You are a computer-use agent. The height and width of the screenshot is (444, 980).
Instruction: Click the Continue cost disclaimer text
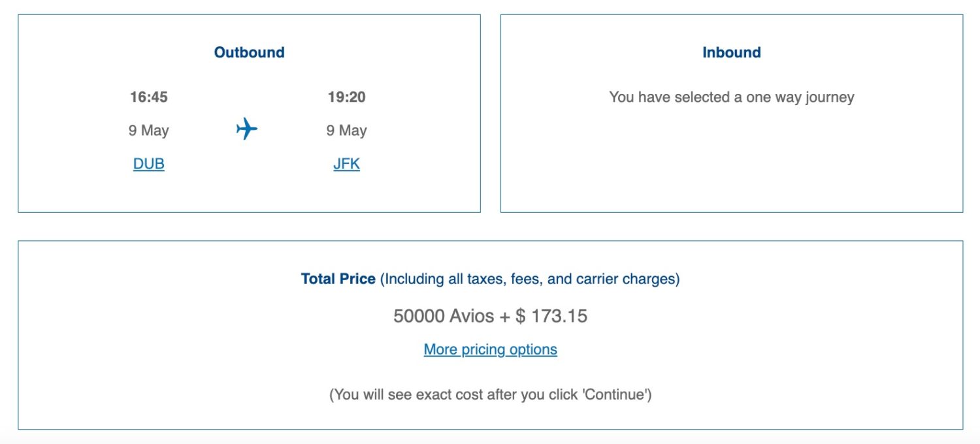click(x=490, y=394)
